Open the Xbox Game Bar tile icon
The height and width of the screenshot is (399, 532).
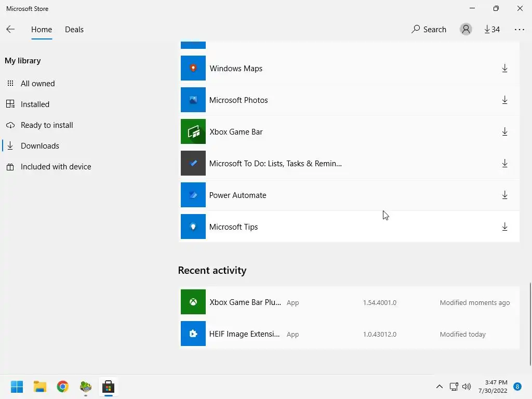coord(193,131)
